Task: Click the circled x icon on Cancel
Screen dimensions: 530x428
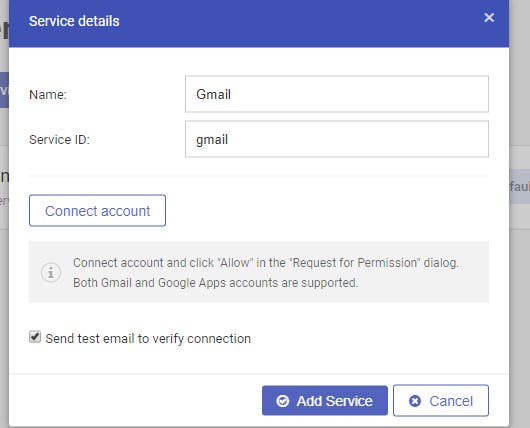Action: [415, 401]
